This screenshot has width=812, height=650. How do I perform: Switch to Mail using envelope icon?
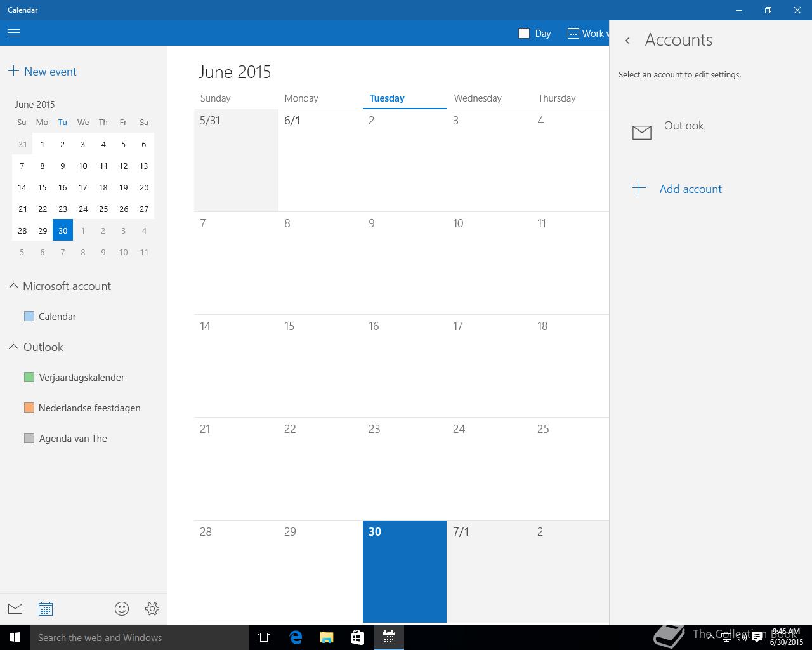tap(15, 609)
